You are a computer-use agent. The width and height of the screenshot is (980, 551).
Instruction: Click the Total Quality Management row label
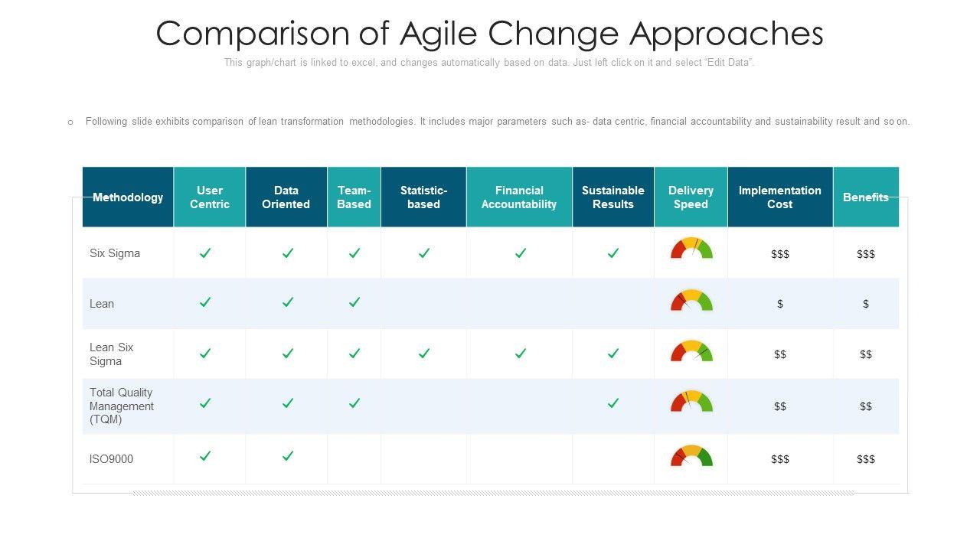[x=122, y=406]
